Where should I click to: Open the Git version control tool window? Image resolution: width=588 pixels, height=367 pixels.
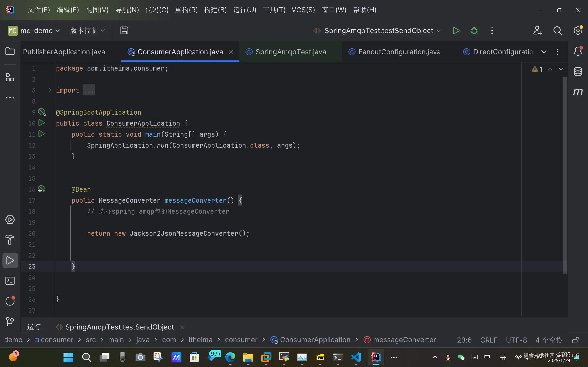(x=10, y=321)
